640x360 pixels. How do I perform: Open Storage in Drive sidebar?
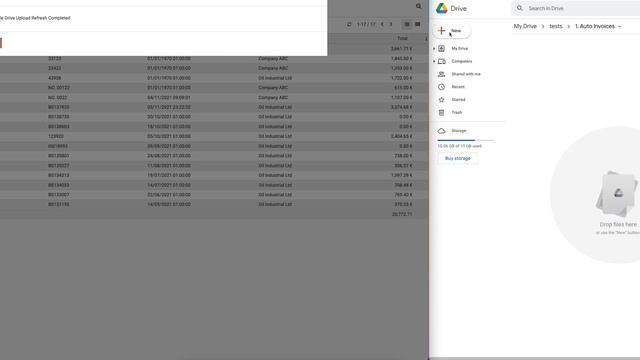click(459, 131)
